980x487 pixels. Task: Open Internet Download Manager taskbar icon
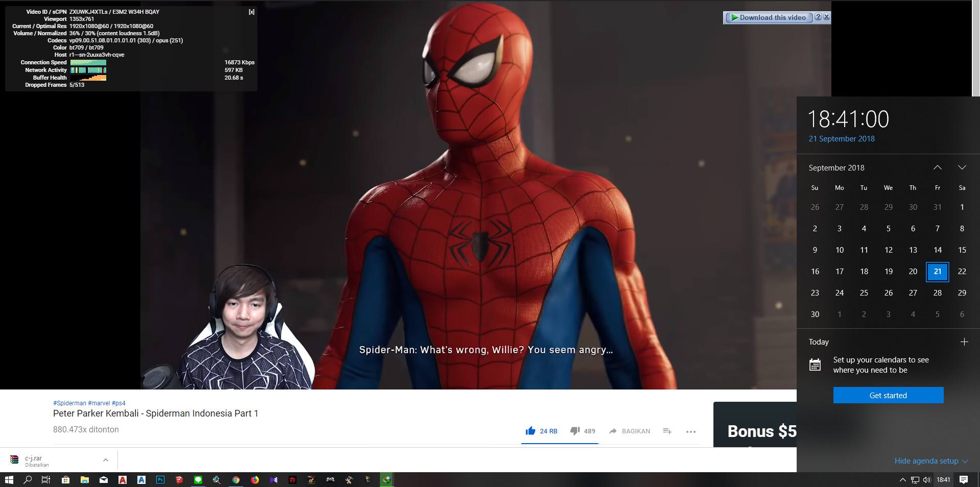[x=387, y=480]
